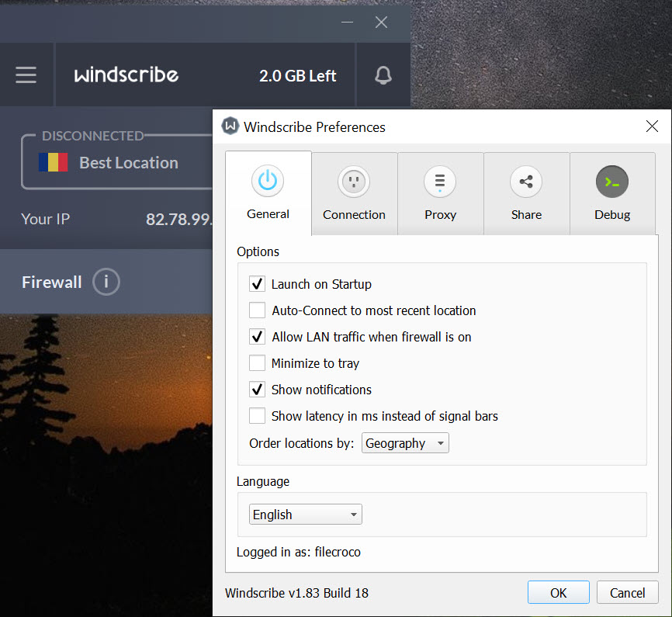Image resolution: width=672 pixels, height=617 pixels.
Task: Disable Launch on Startup
Action: point(257,284)
